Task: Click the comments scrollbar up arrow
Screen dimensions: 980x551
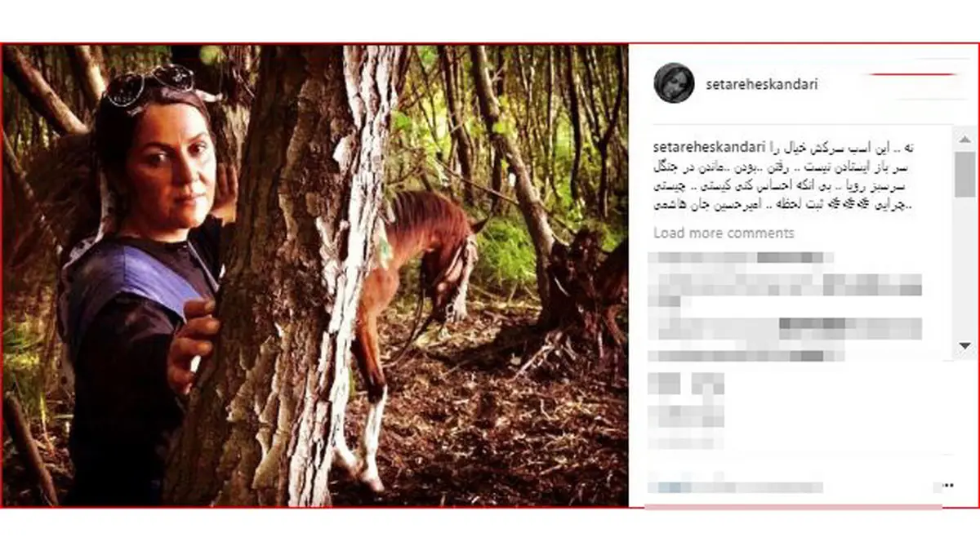Action: [964, 136]
